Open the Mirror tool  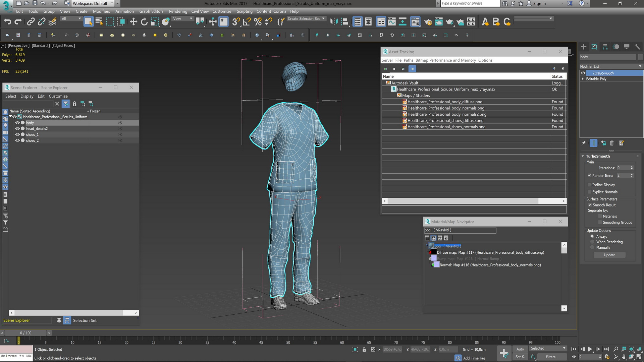click(334, 22)
